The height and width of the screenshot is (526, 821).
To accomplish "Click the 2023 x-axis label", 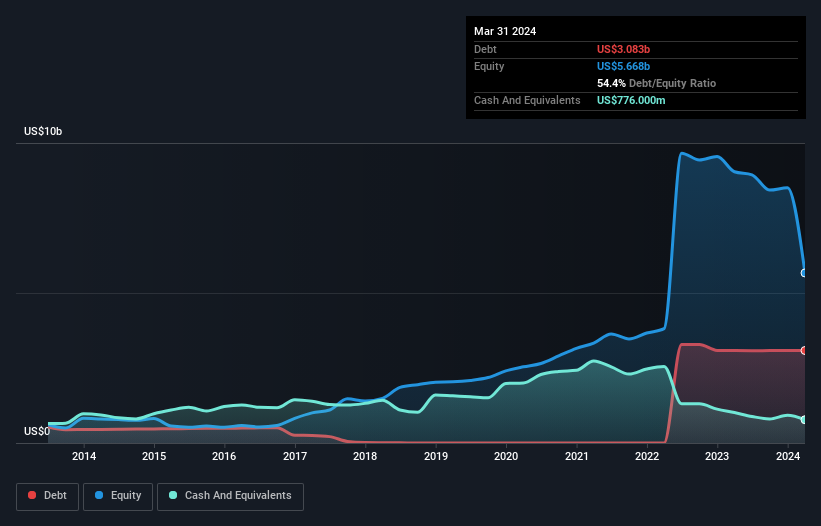I will (717, 456).
